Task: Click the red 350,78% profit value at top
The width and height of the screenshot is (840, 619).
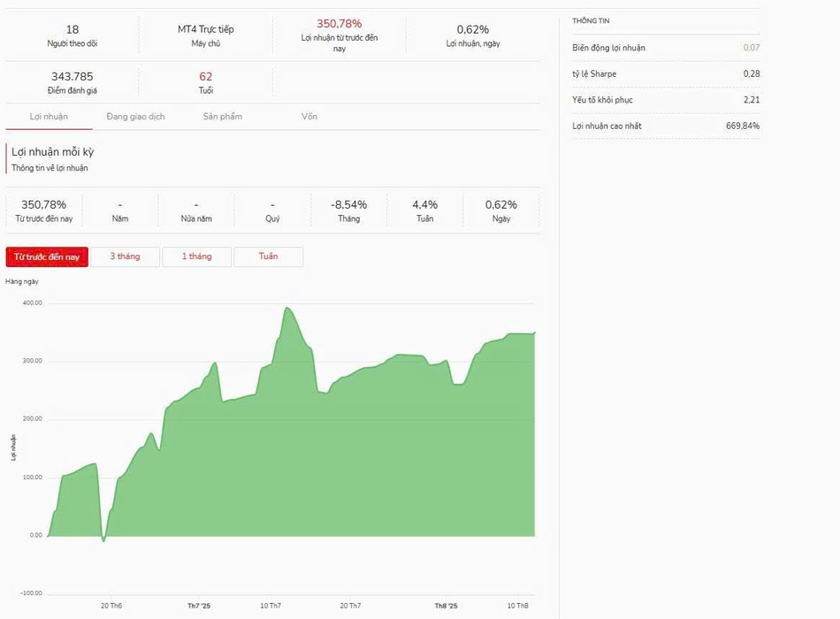Action: (x=339, y=24)
